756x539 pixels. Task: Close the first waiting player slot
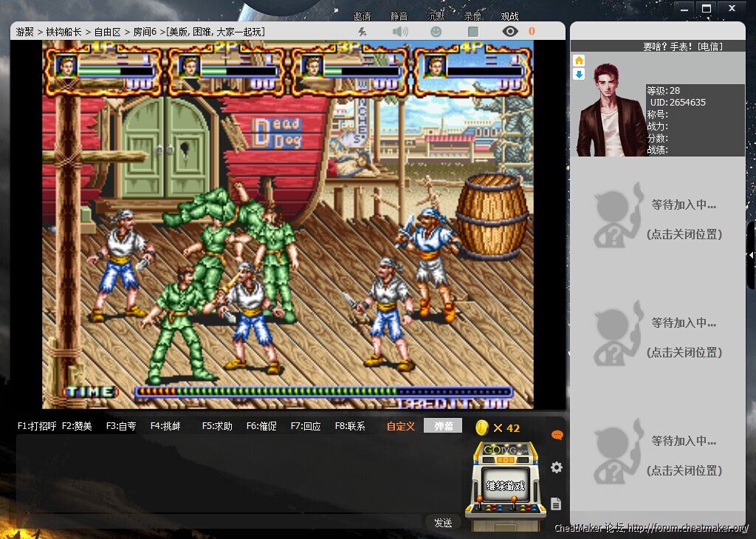point(684,234)
